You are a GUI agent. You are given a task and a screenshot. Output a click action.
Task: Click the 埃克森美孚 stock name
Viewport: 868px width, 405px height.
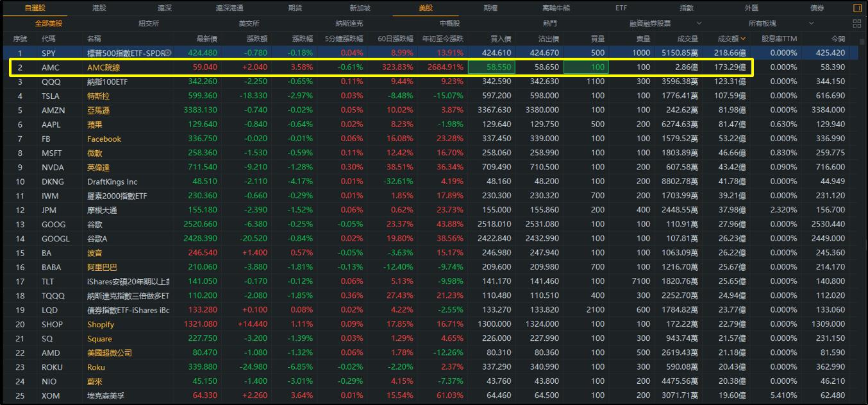tap(106, 395)
